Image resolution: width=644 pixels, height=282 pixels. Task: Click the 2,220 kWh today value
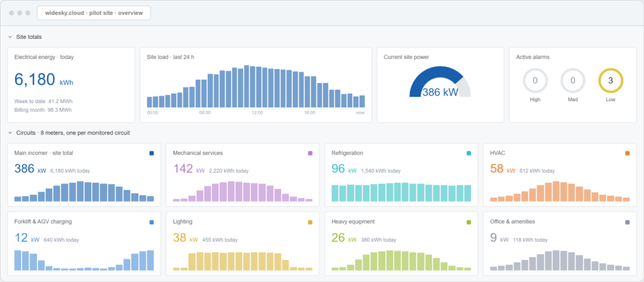point(229,171)
